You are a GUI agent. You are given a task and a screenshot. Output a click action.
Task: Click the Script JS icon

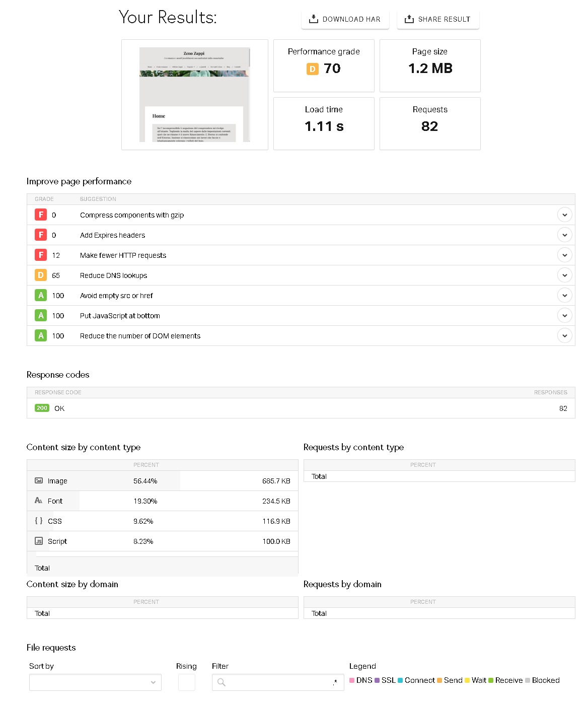pos(39,541)
